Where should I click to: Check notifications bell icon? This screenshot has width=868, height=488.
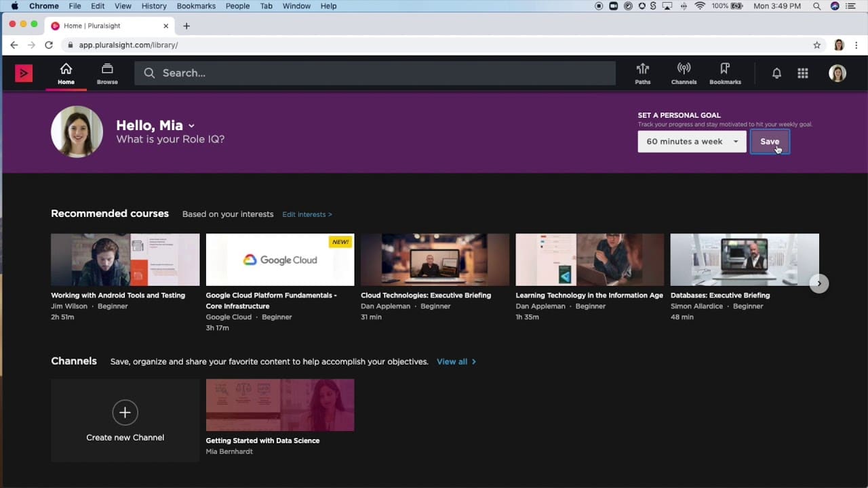point(777,73)
